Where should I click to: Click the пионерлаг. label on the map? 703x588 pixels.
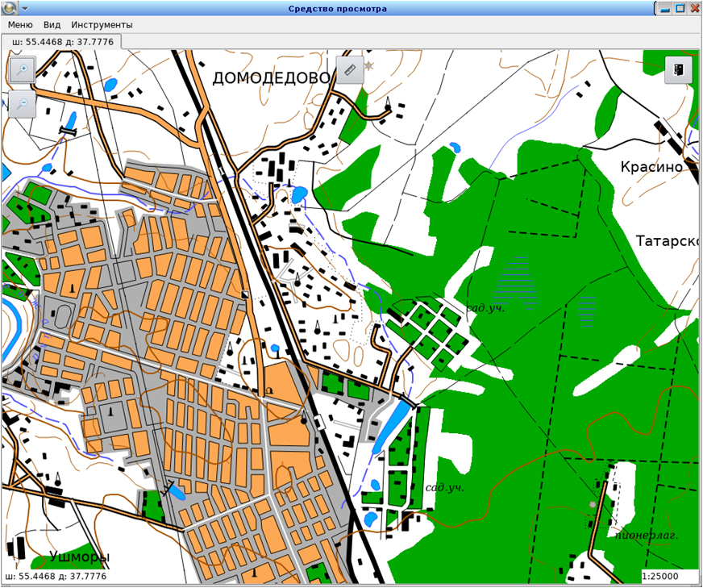pos(645,535)
